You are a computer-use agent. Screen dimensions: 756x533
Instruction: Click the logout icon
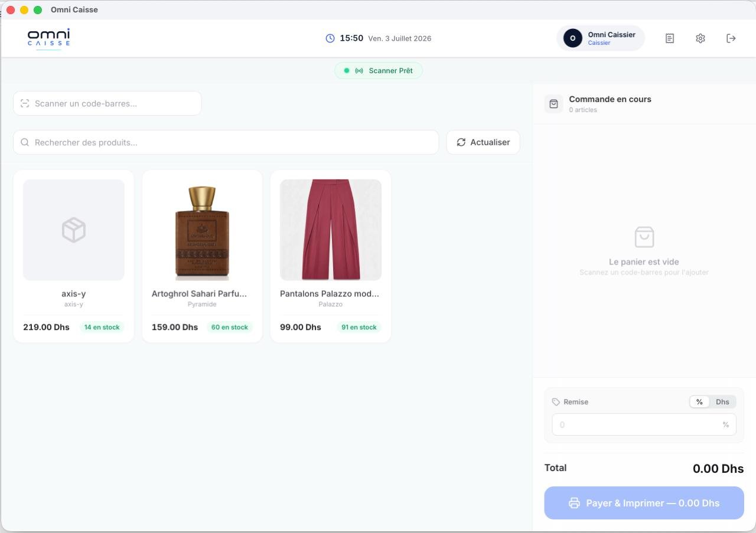731,38
